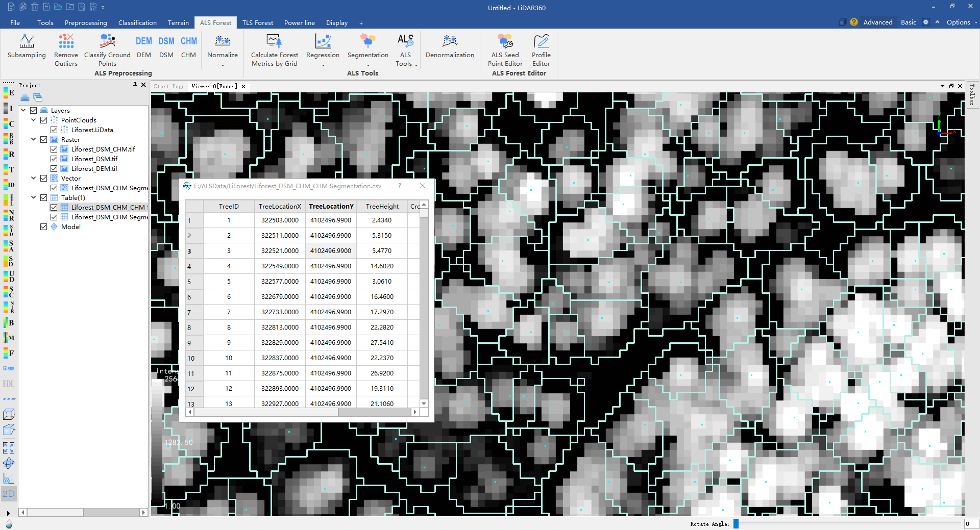Collapse the Raster node

coord(34,139)
